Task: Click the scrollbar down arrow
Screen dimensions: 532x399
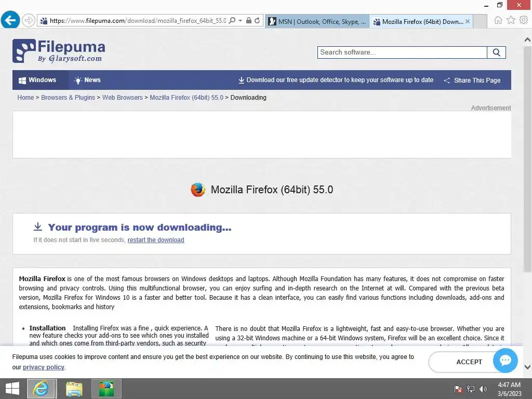Action: 528,367
